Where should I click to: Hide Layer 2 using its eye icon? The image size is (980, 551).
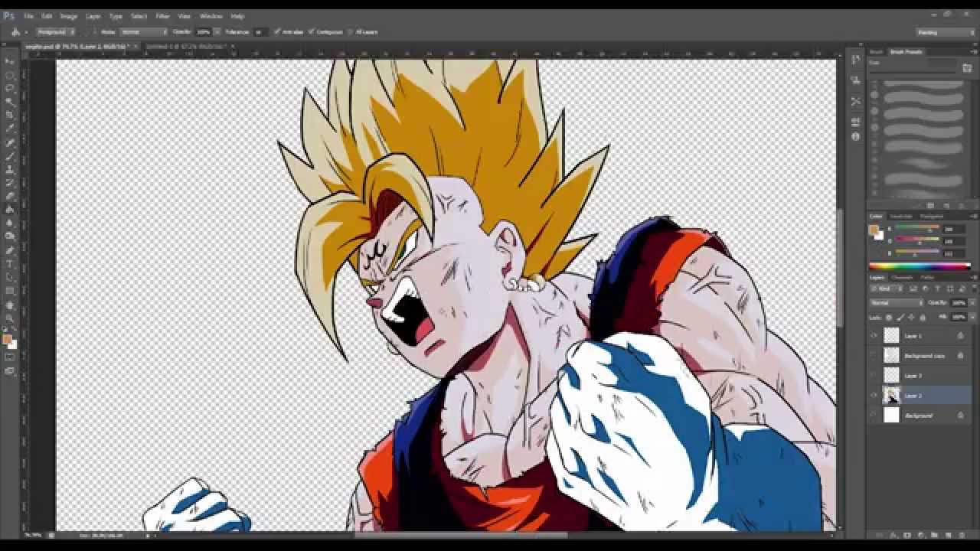[874, 395]
